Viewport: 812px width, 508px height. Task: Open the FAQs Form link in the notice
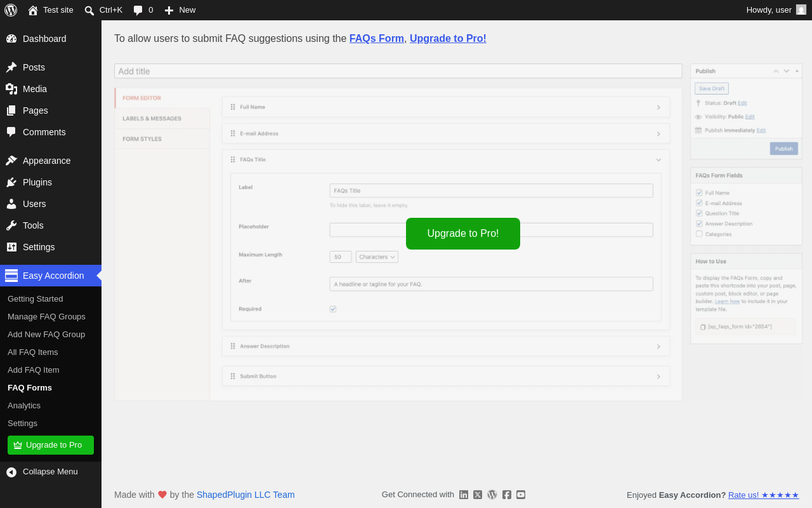[x=377, y=39]
